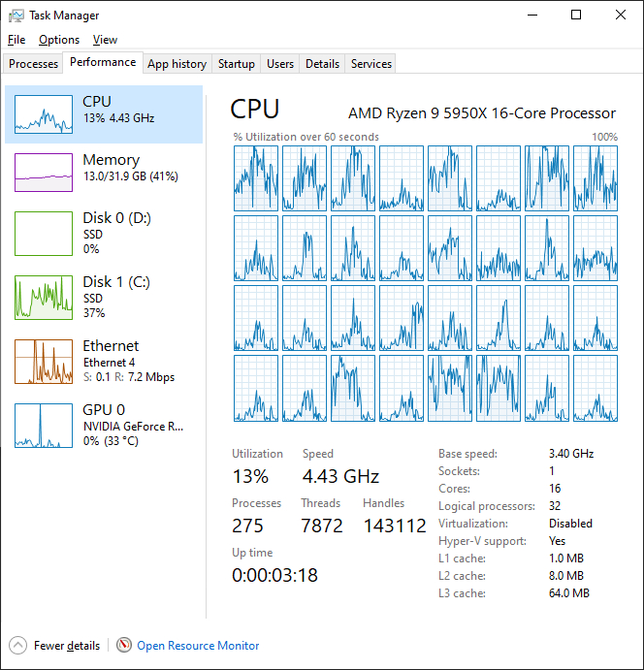Click the Open Resource Monitor link
This screenshot has height=670, width=644.
pos(198,646)
